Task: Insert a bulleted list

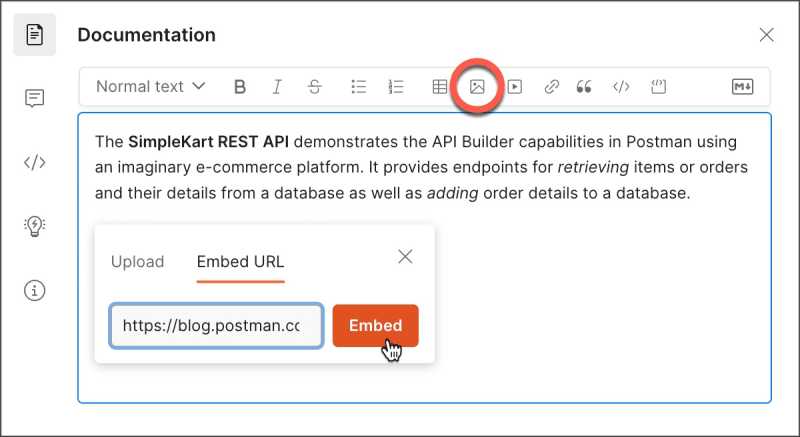Action: coord(359,87)
